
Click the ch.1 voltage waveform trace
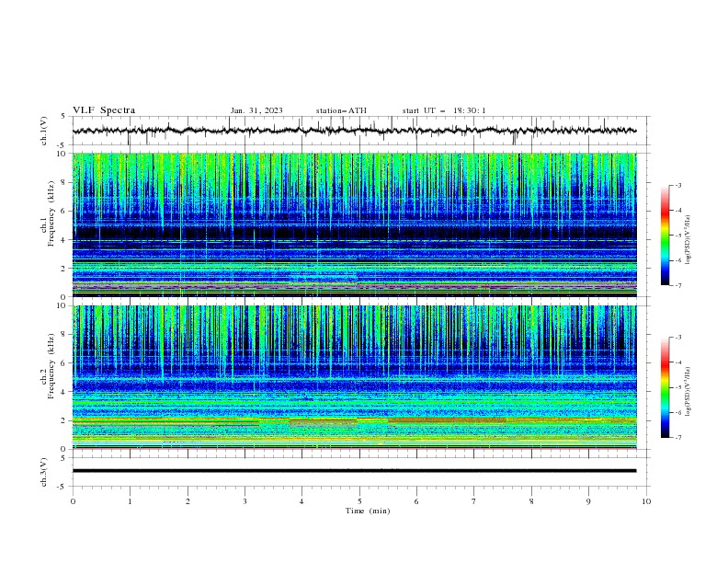[x=354, y=131]
